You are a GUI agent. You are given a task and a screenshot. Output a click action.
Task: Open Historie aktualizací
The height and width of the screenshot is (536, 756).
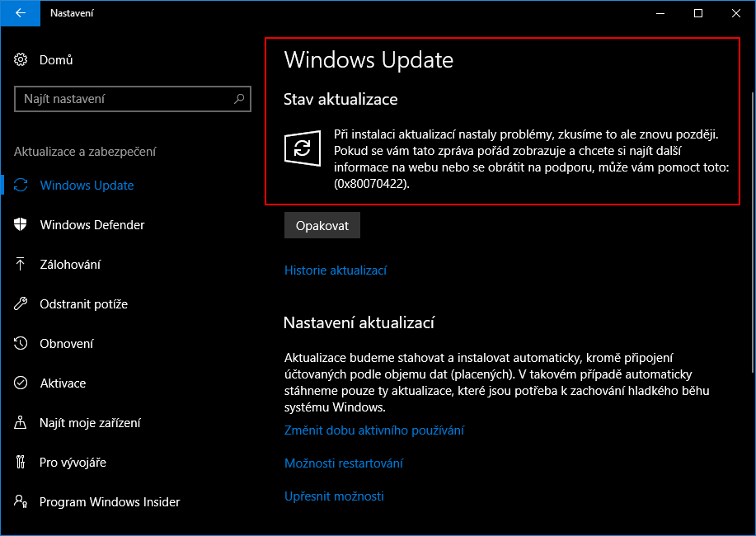click(x=336, y=270)
